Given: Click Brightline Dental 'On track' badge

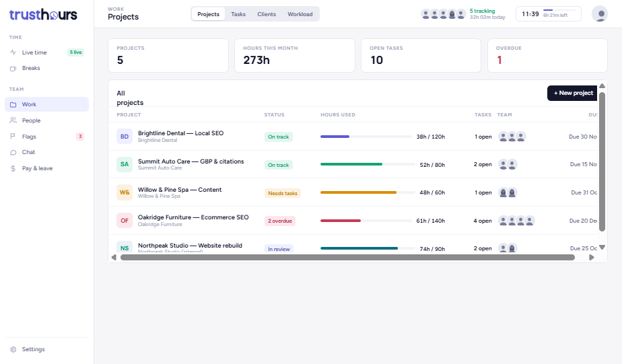Looking at the screenshot, I should [x=279, y=137].
